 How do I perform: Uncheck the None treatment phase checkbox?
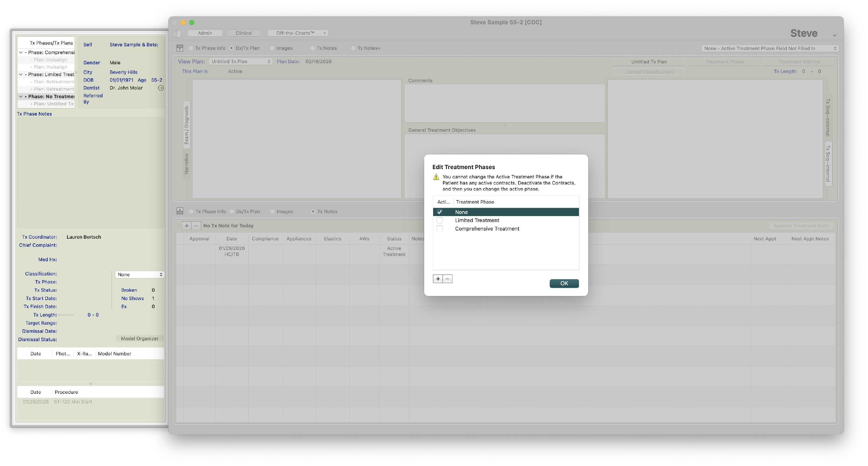tap(439, 212)
